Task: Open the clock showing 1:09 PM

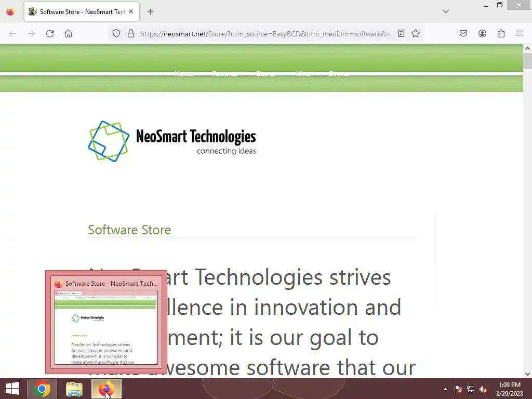Action: (510, 389)
